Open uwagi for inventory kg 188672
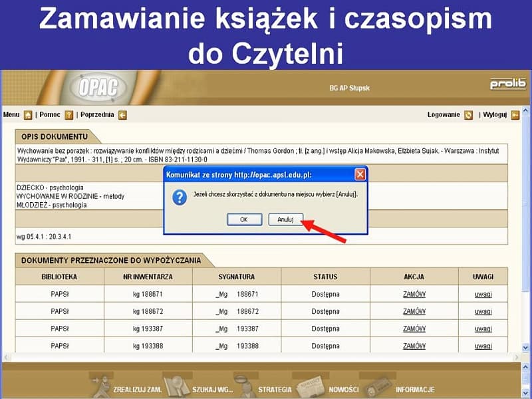 click(483, 311)
